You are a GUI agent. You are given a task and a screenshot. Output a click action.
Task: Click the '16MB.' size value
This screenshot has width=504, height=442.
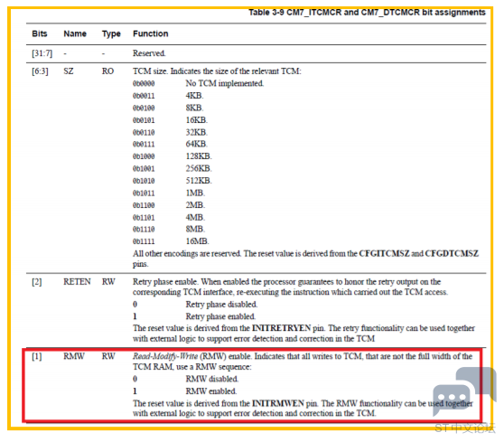(x=198, y=241)
